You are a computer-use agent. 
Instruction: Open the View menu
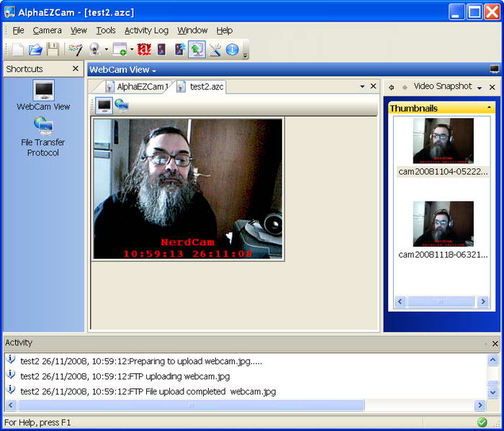(x=78, y=30)
